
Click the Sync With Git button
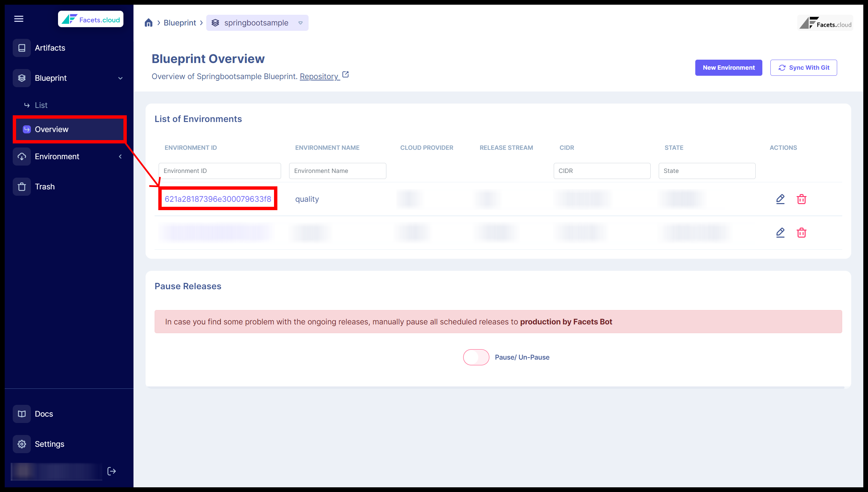click(803, 68)
